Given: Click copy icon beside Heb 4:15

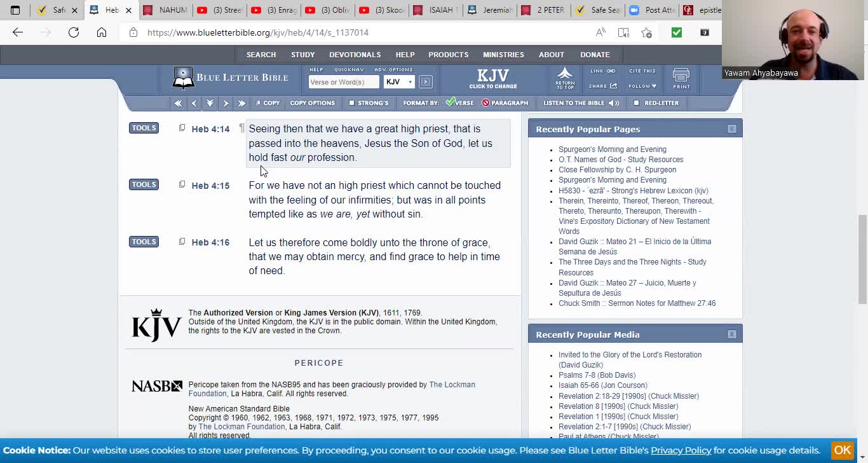Looking at the screenshot, I should tap(182, 184).
